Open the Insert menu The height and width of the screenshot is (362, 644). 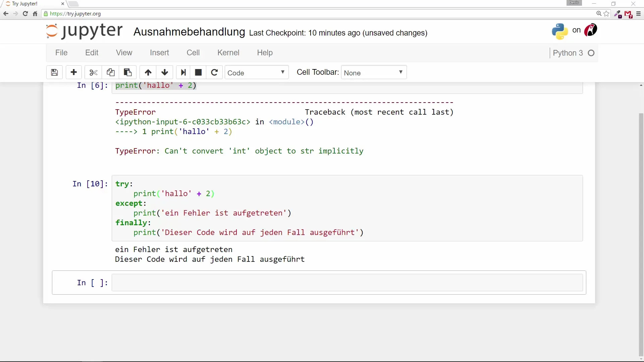(x=159, y=53)
